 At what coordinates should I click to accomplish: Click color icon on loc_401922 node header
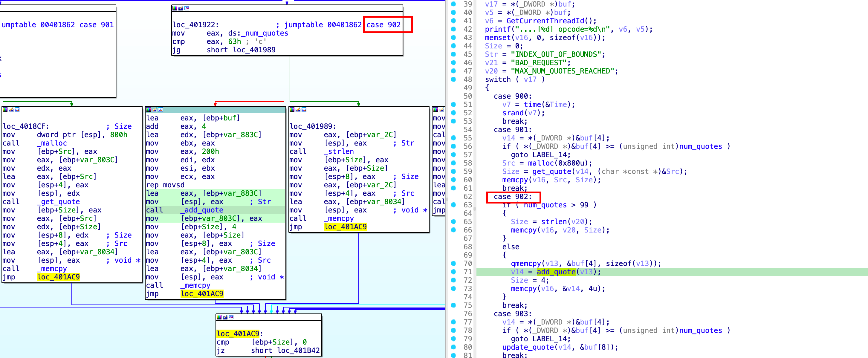(175, 8)
